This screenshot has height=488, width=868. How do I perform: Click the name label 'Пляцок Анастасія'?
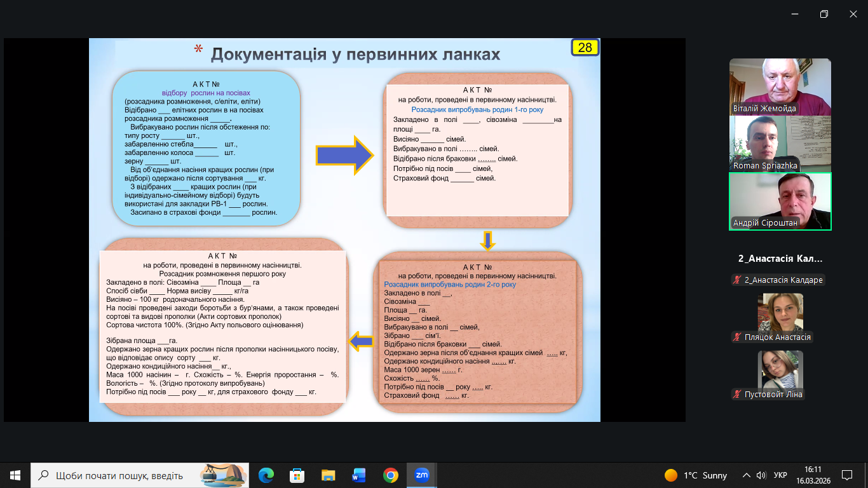click(778, 337)
